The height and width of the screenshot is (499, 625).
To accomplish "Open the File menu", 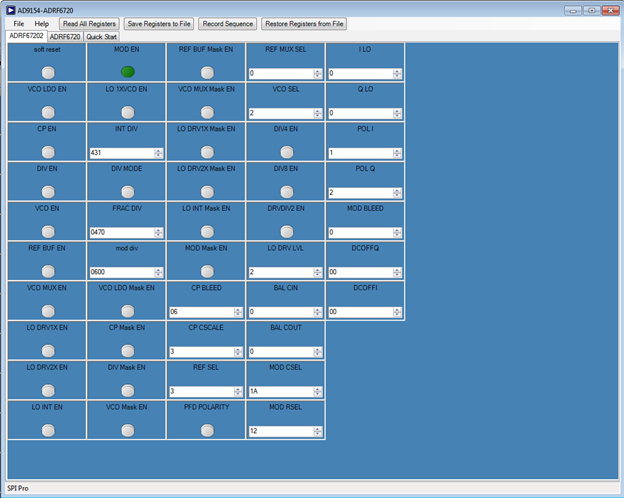I will click(x=19, y=24).
